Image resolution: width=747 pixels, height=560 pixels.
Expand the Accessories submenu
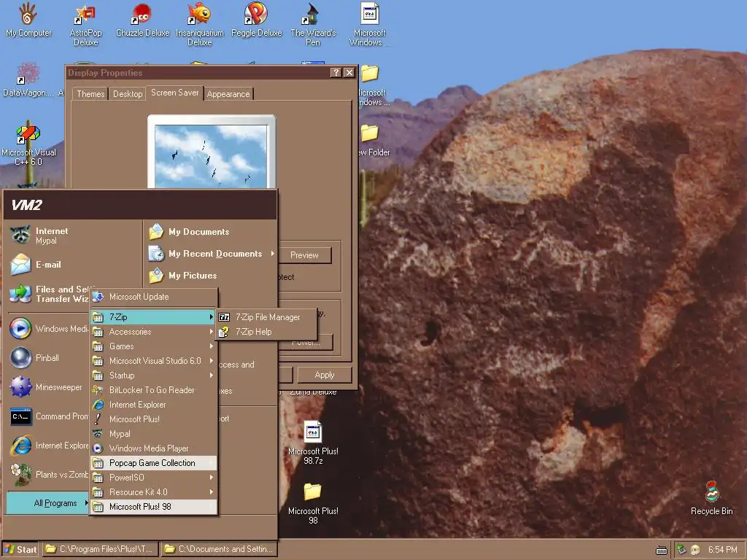pyautogui.click(x=153, y=332)
